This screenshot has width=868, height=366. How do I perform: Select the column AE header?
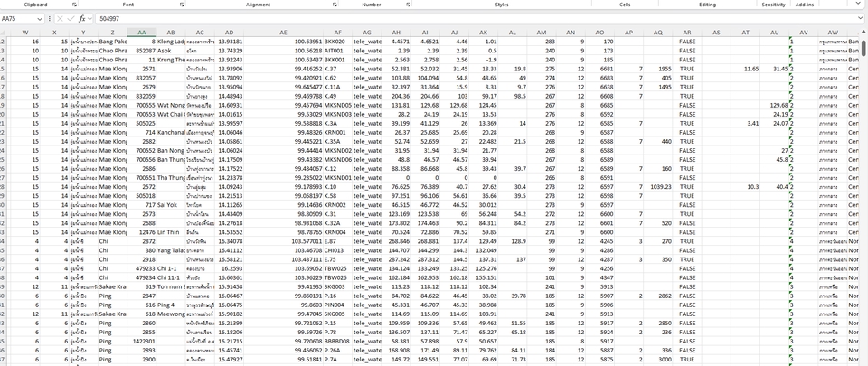click(284, 33)
